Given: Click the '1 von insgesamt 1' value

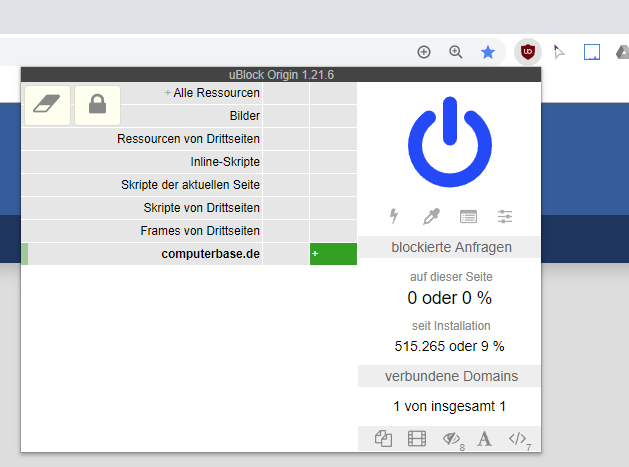Looking at the screenshot, I should point(449,406).
